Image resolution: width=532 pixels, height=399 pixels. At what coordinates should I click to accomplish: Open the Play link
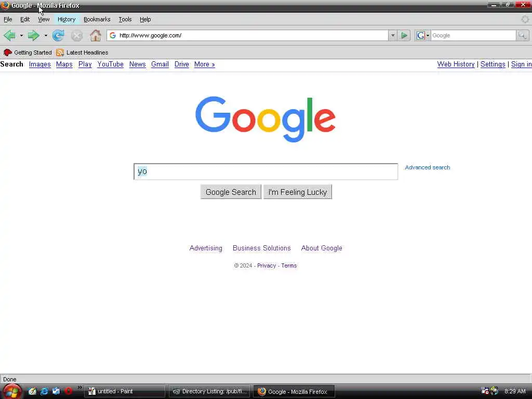(x=85, y=64)
